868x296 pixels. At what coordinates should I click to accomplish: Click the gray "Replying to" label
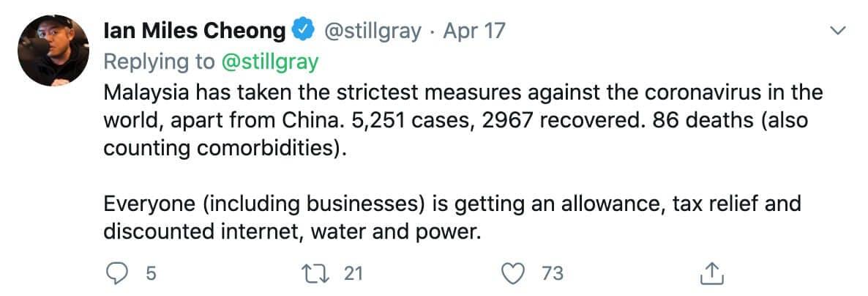159,62
